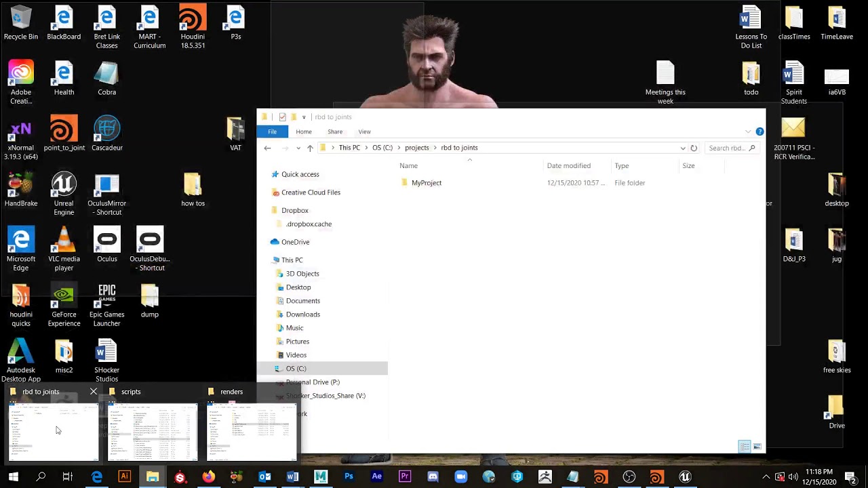Select the HandBrake desktop icon

pyautogui.click(x=21, y=190)
